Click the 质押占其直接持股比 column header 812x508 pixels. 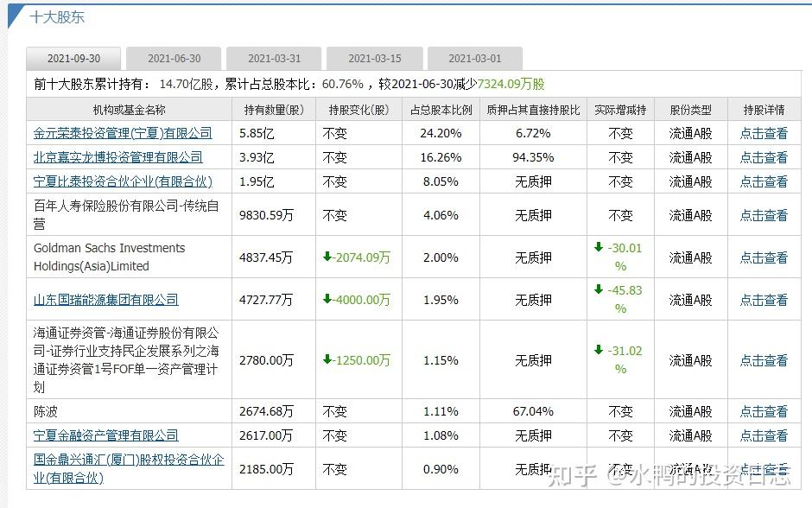click(533, 110)
